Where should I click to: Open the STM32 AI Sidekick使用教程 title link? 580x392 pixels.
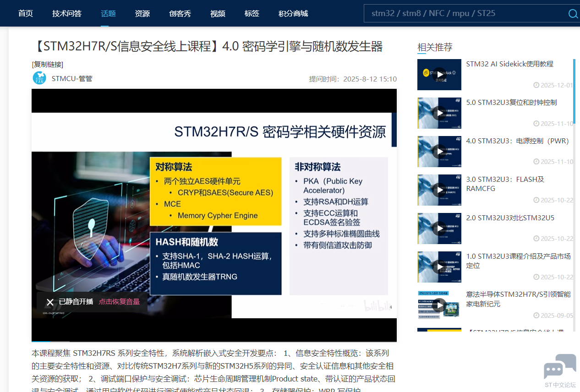click(x=510, y=64)
